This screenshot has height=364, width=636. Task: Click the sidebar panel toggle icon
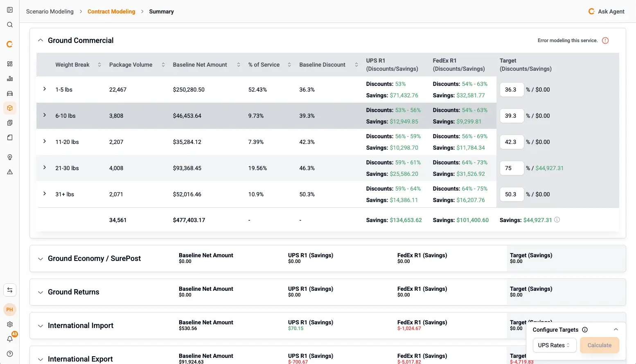pos(10,10)
